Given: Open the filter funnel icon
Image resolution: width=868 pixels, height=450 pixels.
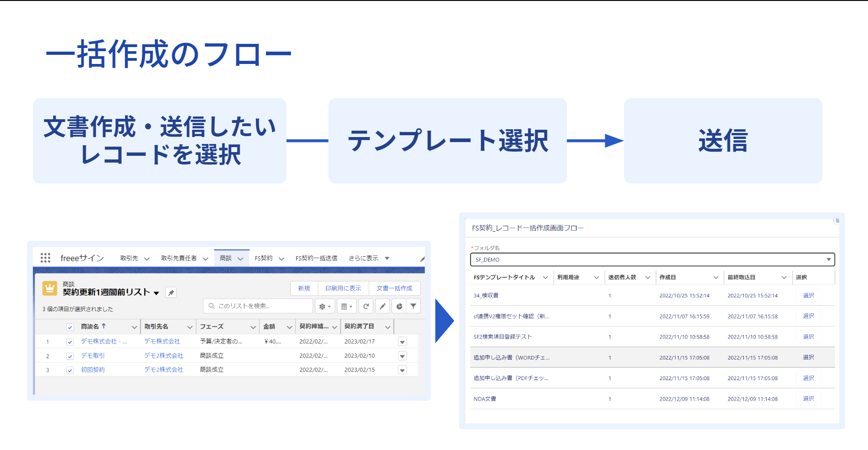Looking at the screenshot, I should (413, 306).
